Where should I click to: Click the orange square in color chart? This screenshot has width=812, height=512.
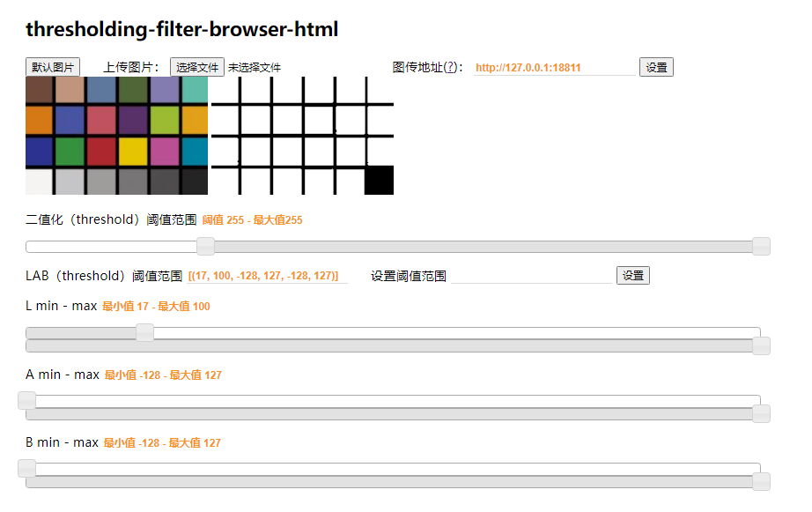(x=39, y=120)
